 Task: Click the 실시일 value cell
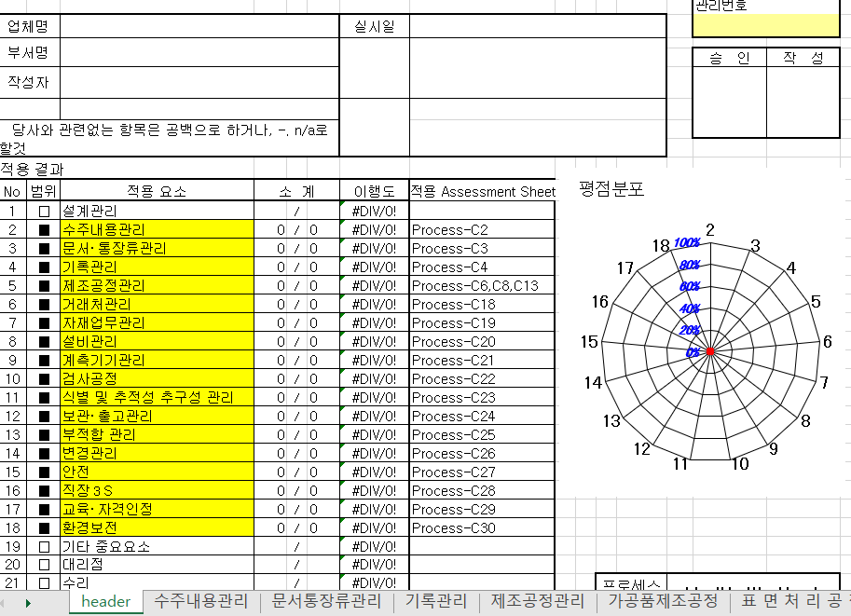coord(538,26)
